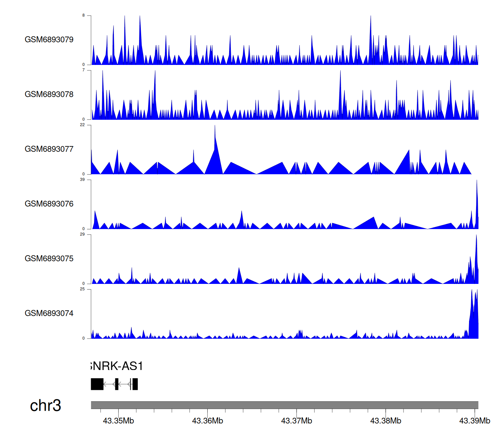Click the large leftmost SNRK-AS1 exon block
Screen dimensions: 504x444
[x=97, y=384]
